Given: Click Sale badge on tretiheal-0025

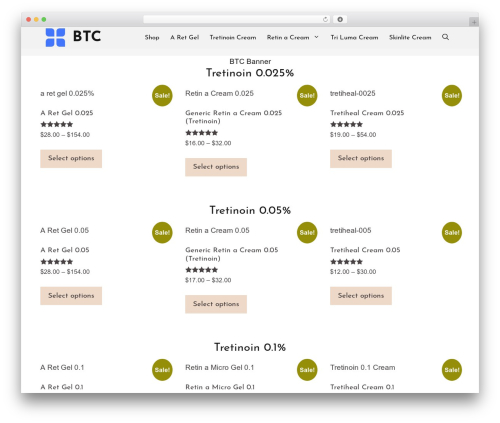Looking at the screenshot, I should 452,96.
